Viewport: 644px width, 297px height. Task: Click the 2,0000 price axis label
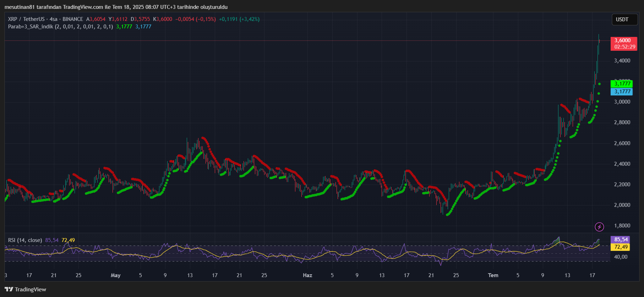coord(622,205)
